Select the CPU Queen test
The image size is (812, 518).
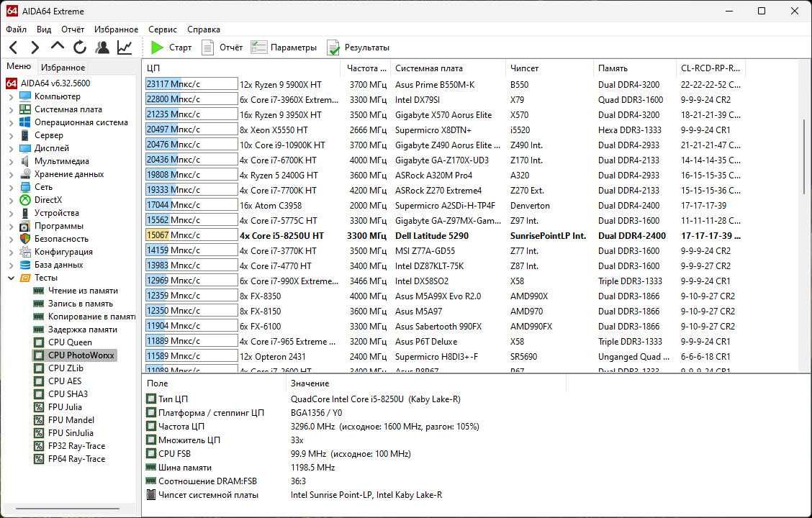click(x=70, y=342)
